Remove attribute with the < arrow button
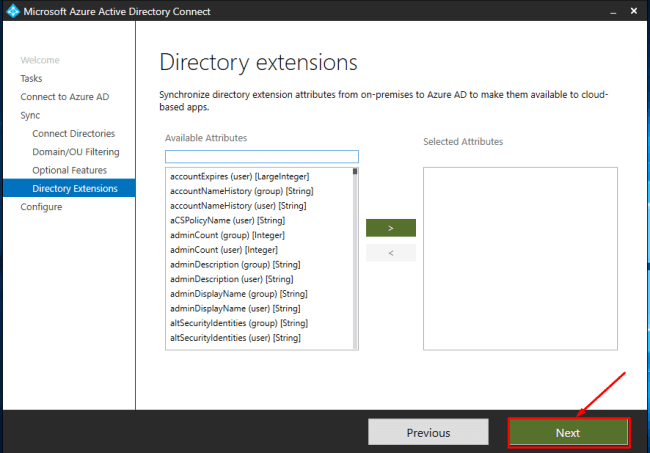The image size is (650, 453). click(390, 253)
